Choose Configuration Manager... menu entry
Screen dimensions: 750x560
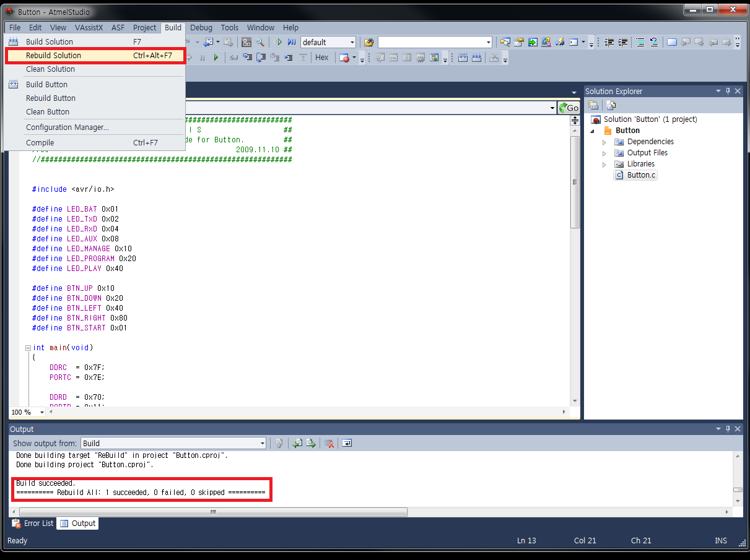[x=67, y=127]
